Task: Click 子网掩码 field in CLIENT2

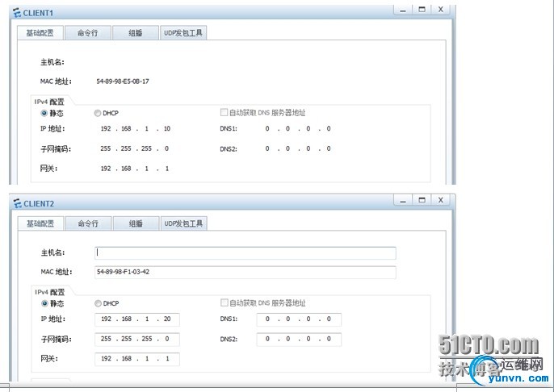Action: [137, 339]
